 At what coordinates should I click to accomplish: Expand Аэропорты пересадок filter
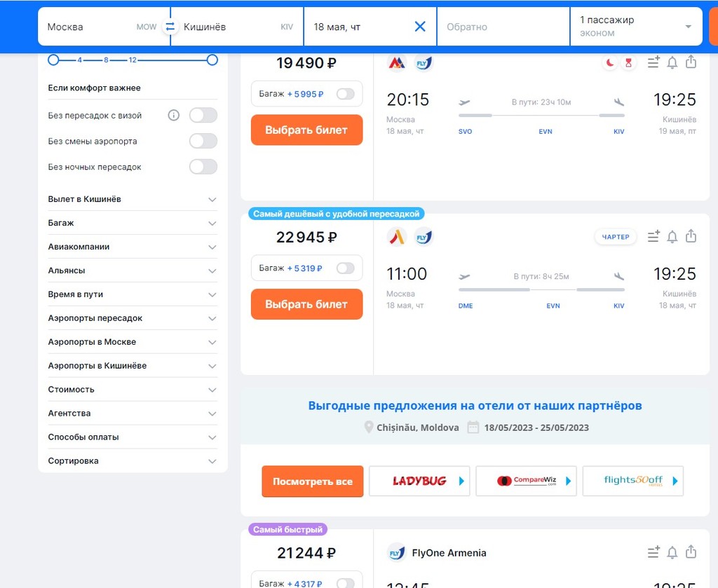point(133,318)
